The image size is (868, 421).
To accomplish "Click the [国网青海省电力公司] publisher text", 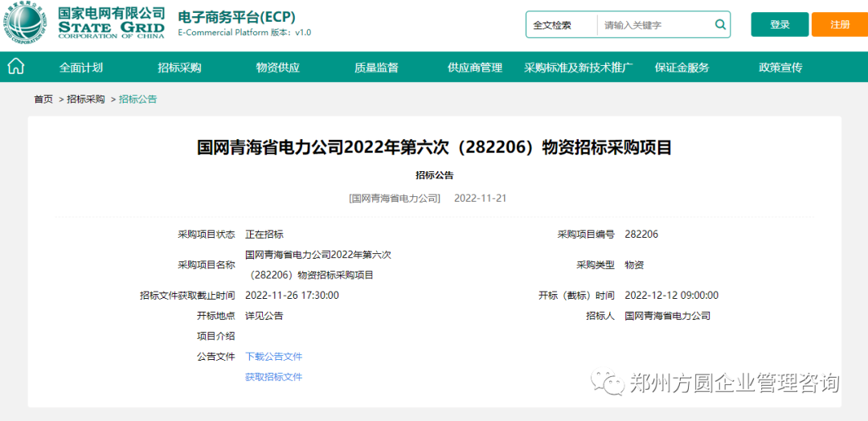I will pyautogui.click(x=395, y=198).
